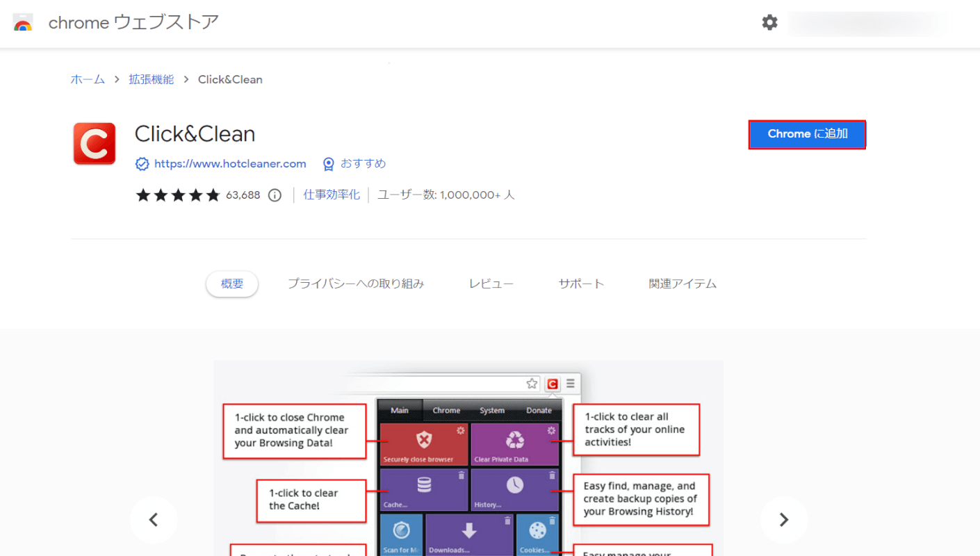Click the five-star rating display
This screenshot has width=980, height=556.
pyautogui.click(x=178, y=195)
